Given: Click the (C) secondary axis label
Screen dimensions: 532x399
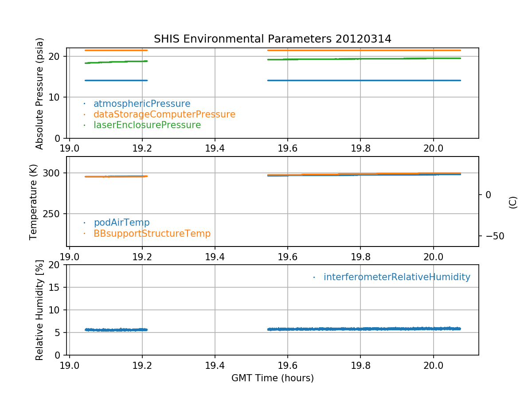Looking at the screenshot, I should (x=513, y=202).
